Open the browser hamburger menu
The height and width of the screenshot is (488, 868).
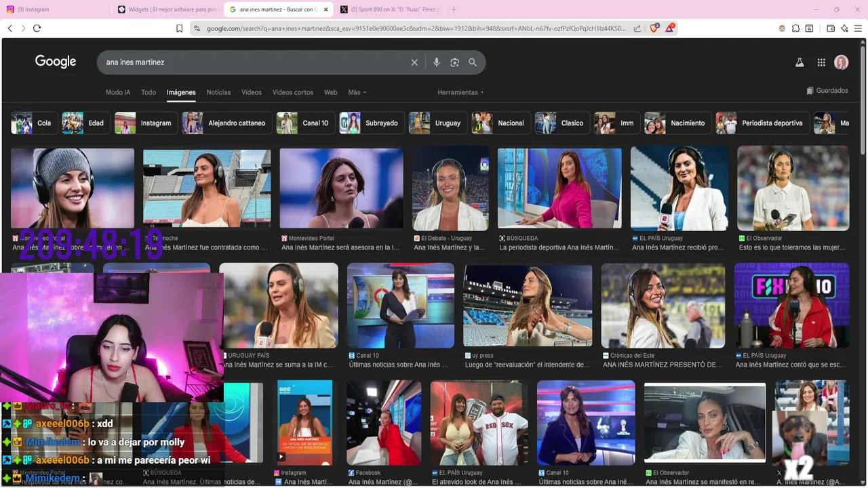click(x=858, y=28)
